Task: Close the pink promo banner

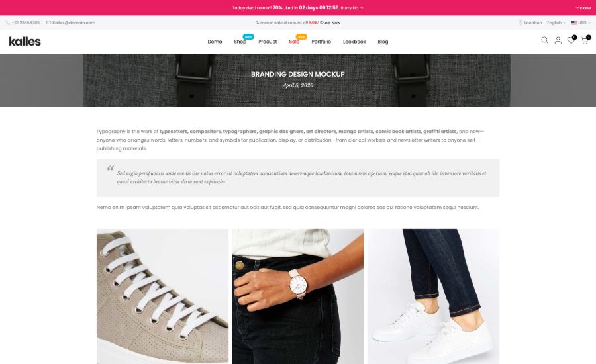Action: point(583,7)
